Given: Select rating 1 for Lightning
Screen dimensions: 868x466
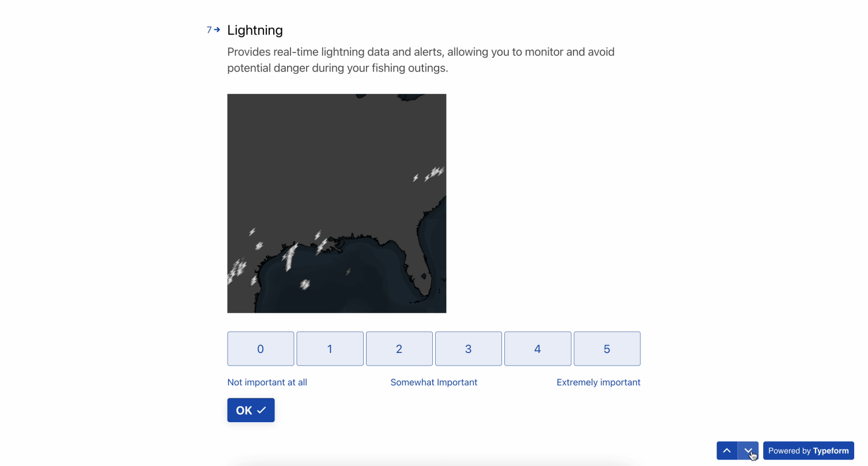Looking at the screenshot, I should pyautogui.click(x=330, y=348).
